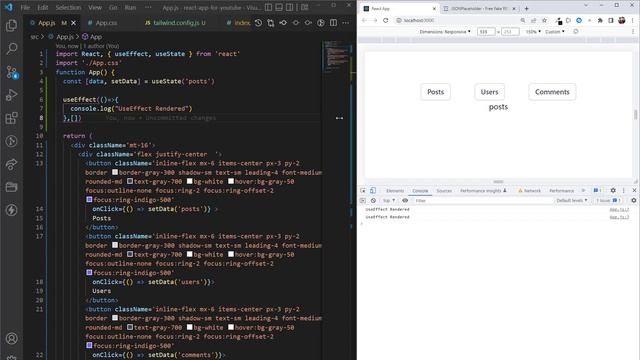640x360 pixels.
Task: Open the file history timeline icon
Action: pyautogui.click(x=258, y=23)
